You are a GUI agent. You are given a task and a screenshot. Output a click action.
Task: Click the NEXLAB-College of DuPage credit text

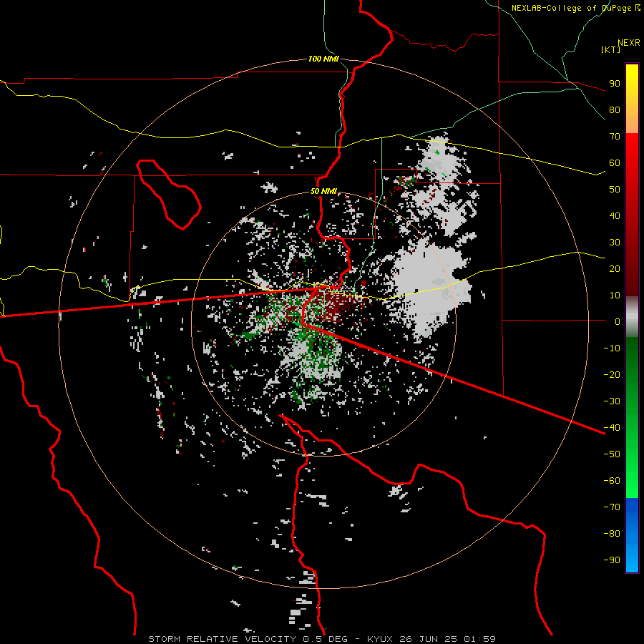coord(575,8)
